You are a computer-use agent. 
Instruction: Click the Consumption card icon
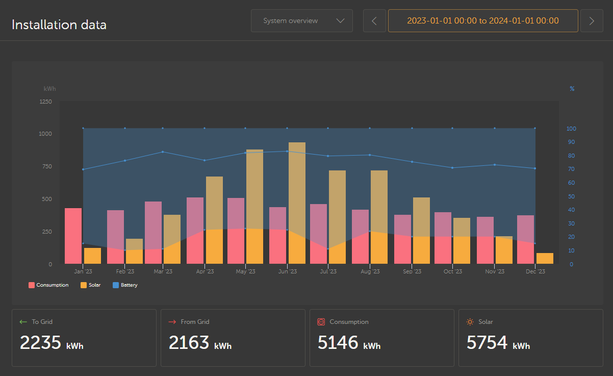[x=321, y=322]
